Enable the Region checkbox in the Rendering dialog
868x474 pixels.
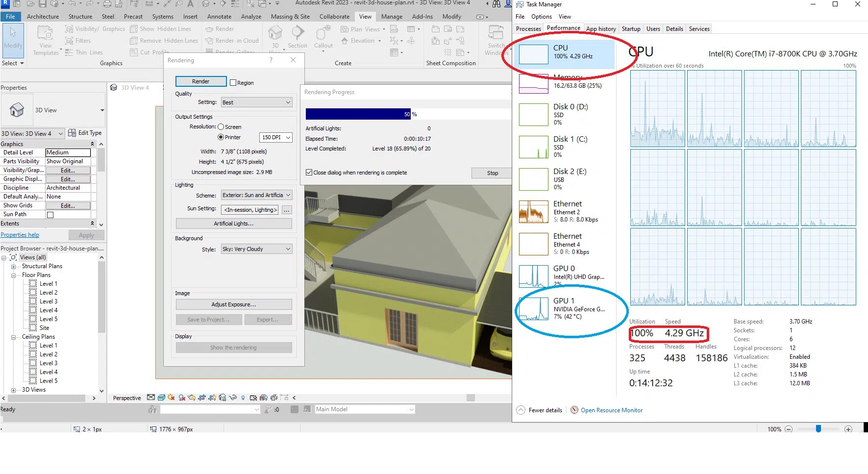pos(233,82)
